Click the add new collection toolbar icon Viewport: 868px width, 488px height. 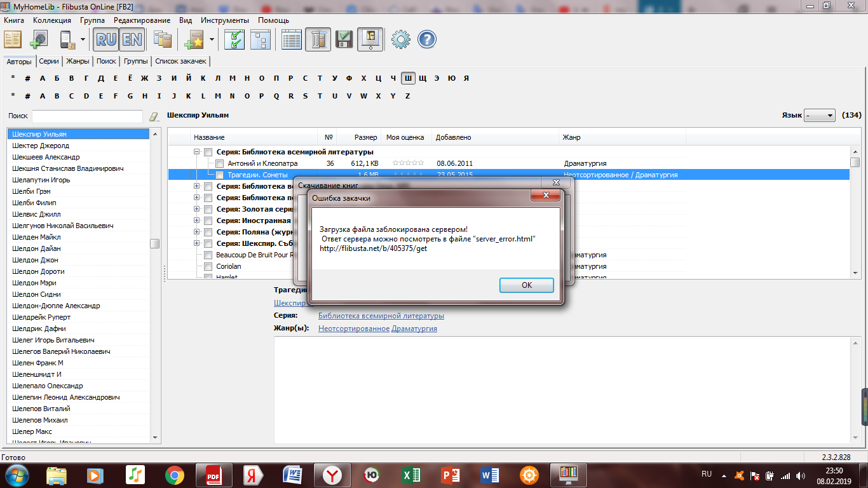click(x=39, y=39)
